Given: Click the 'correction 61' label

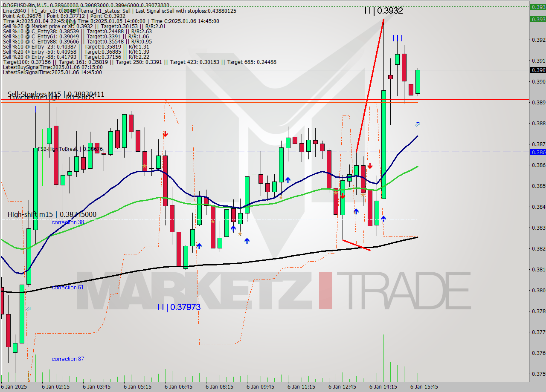Looking at the screenshot, I should coord(67,288).
